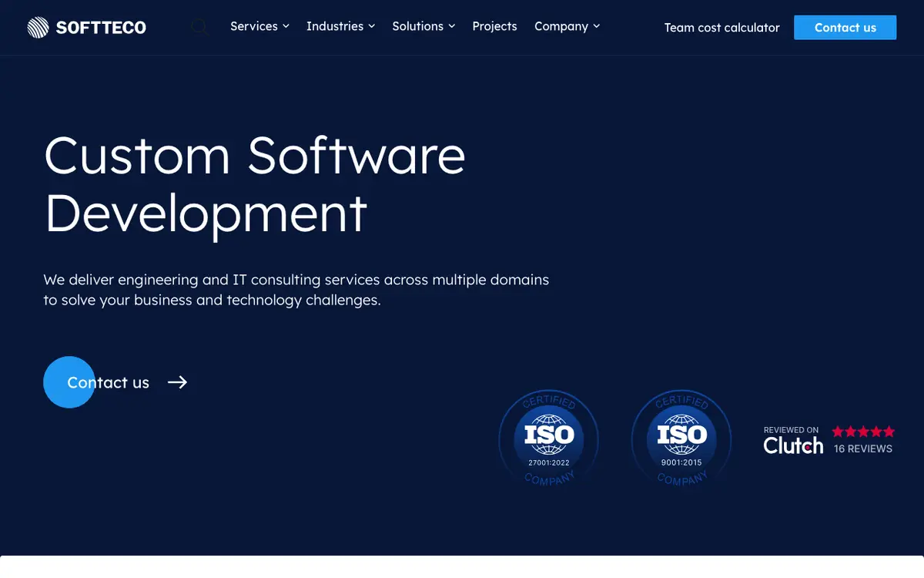Open the Team cost calculator link

[x=721, y=28]
